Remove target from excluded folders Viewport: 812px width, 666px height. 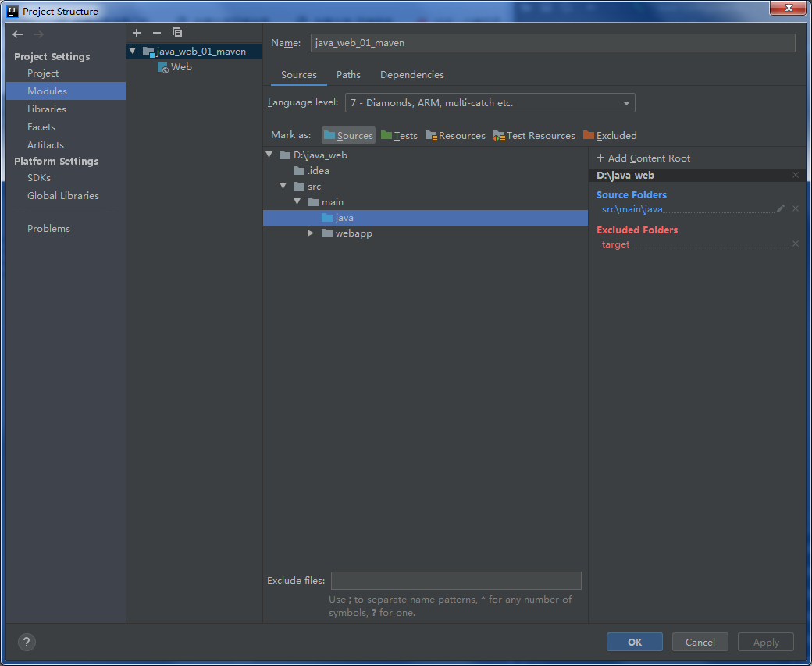point(795,244)
